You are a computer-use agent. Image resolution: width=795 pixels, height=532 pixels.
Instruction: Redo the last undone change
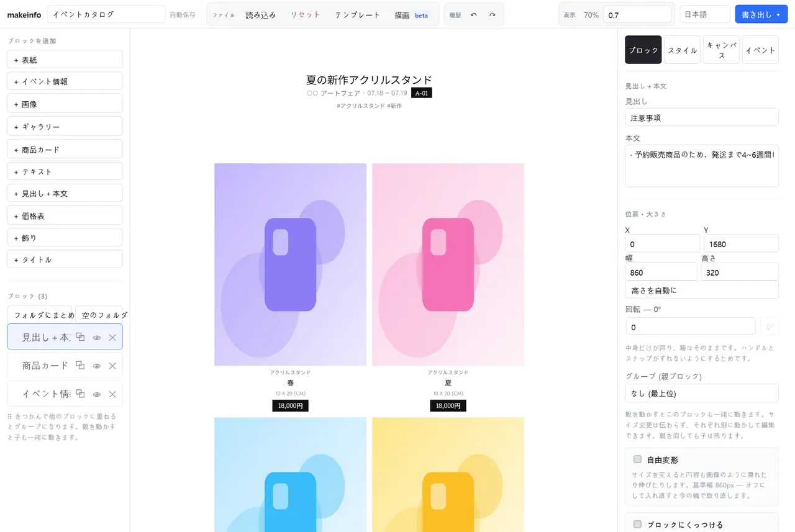tap(493, 15)
